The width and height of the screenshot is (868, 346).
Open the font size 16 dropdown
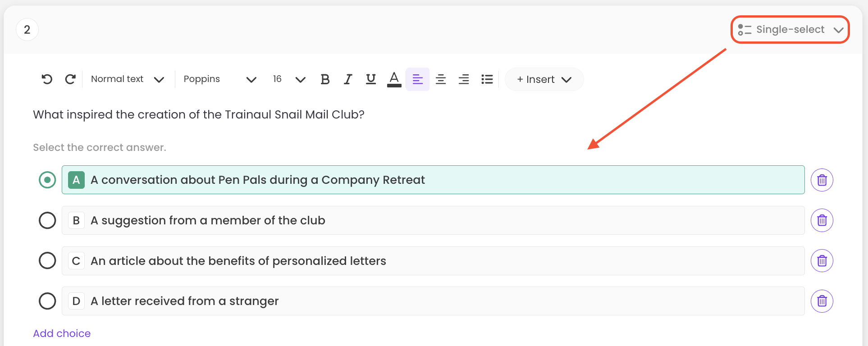(x=289, y=79)
